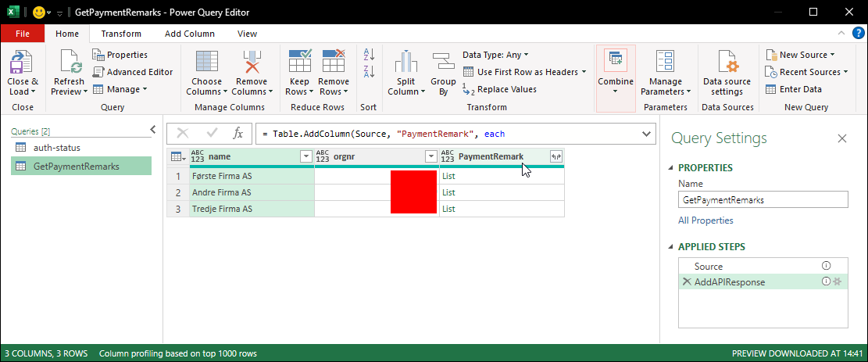This screenshot has width=868, height=362.
Task: Open All Properties link
Action: click(x=705, y=220)
